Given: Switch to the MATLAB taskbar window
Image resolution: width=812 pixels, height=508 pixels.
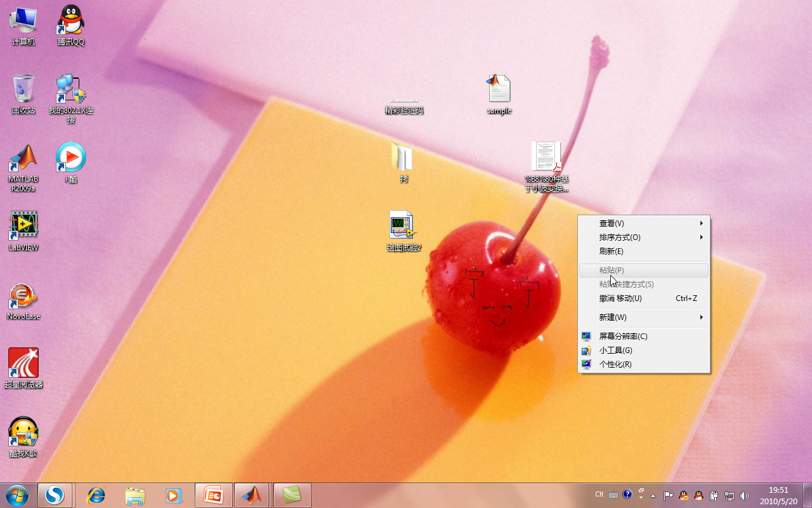Looking at the screenshot, I should pyautogui.click(x=252, y=495).
